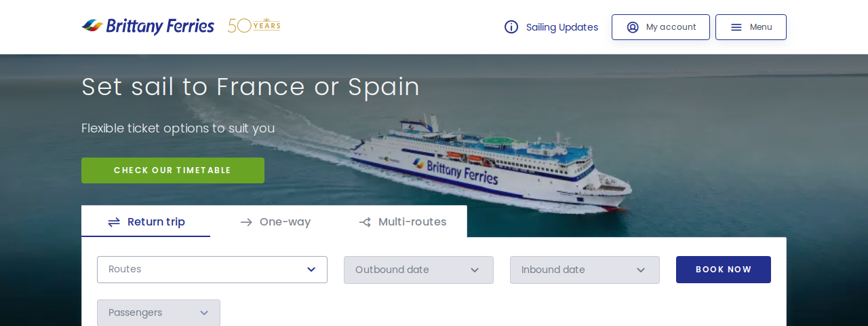The width and height of the screenshot is (868, 326).
Task: Click the Sailing Updates info icon
Action: pyautogui.click(x=511, y=27)
